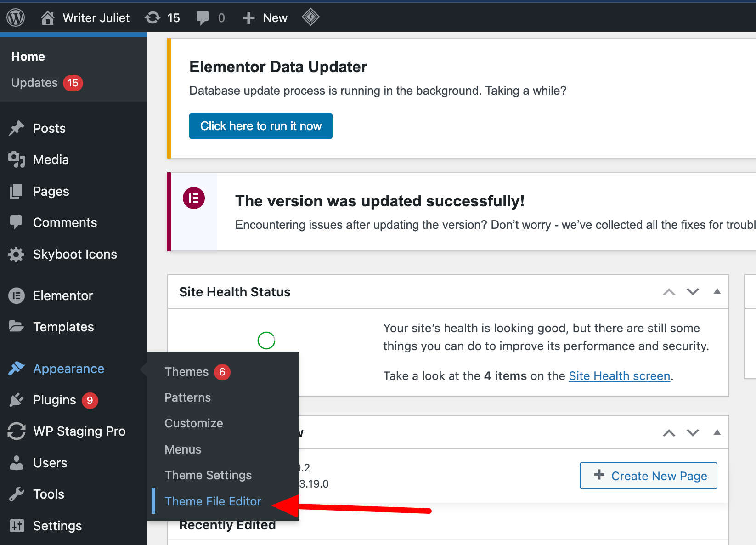Viewport: 756px width, 545px height.
Task: Click 'Click here to run it now' button
Action: pos(261,126)
